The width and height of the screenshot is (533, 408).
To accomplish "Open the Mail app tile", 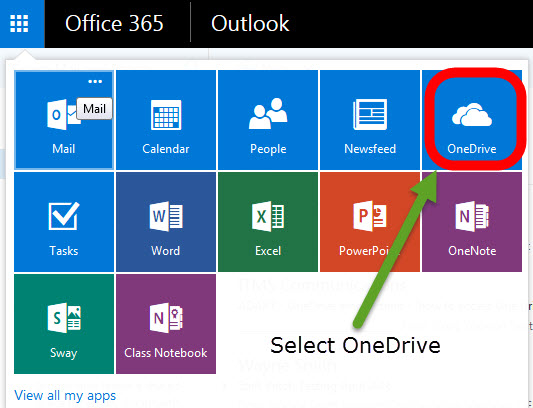I will (x=64, y=120).
